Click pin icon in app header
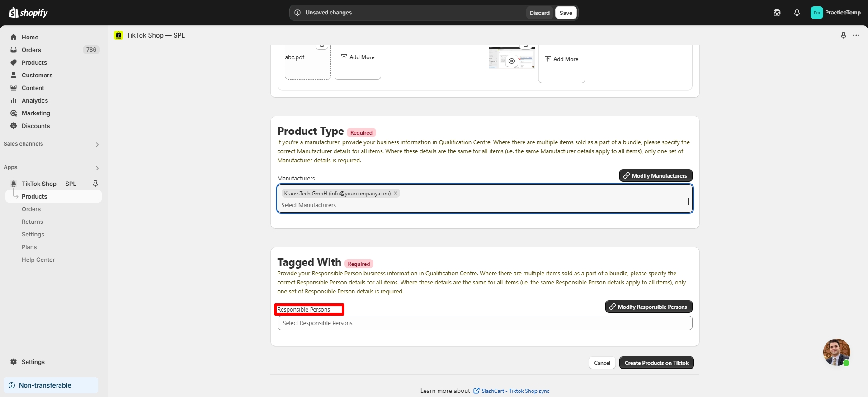Screen dimensions: 868x397 (x=843, y=35)
